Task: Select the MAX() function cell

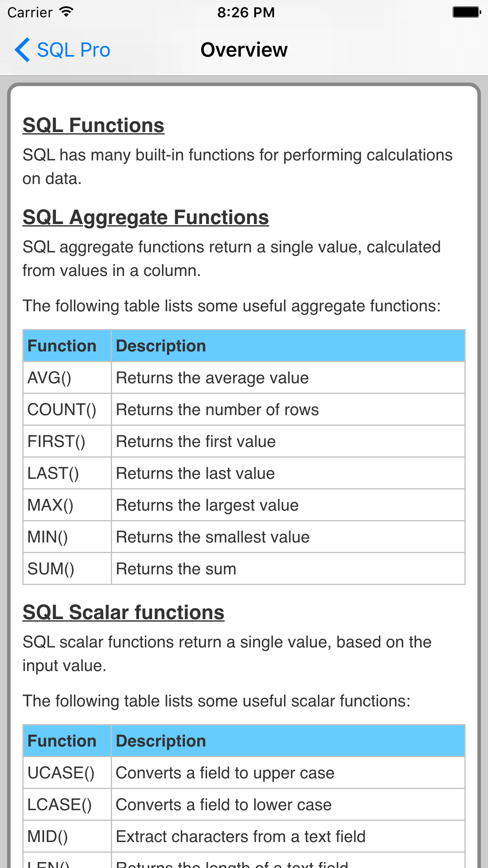Action: (x=50, y=505)
